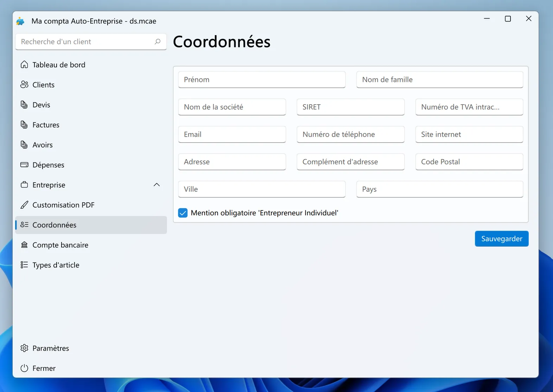This screenshot has height=392, width=553.
Task: Uncheck Mention obligatoire 'Entrepreneur Individuel' checkbox
Action: (183, 213)
